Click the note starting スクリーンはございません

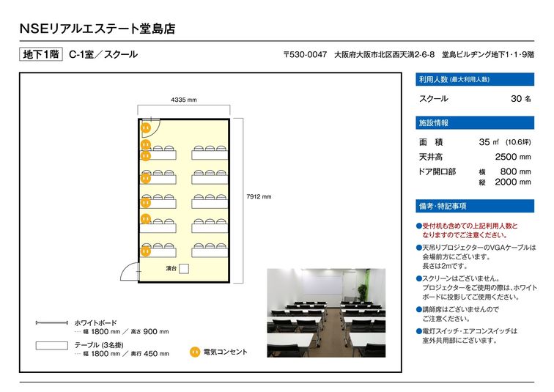pos(476,288)
